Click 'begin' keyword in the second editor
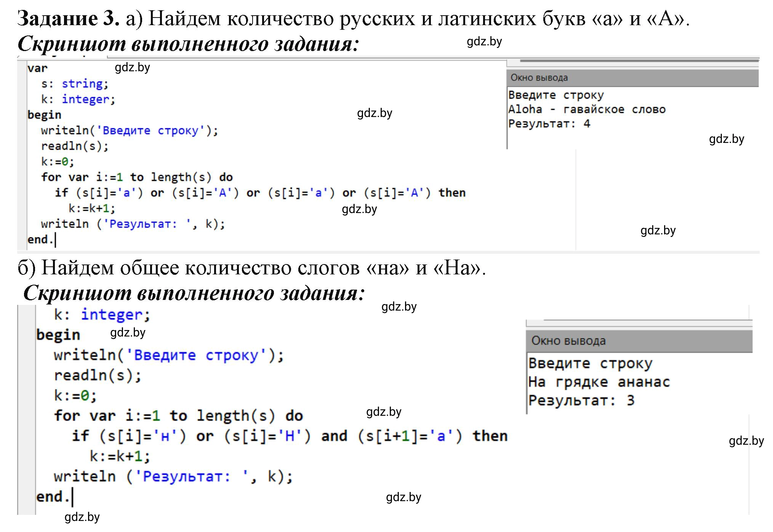Viewport: 773px width, 532px height. [x=58, y=335]
